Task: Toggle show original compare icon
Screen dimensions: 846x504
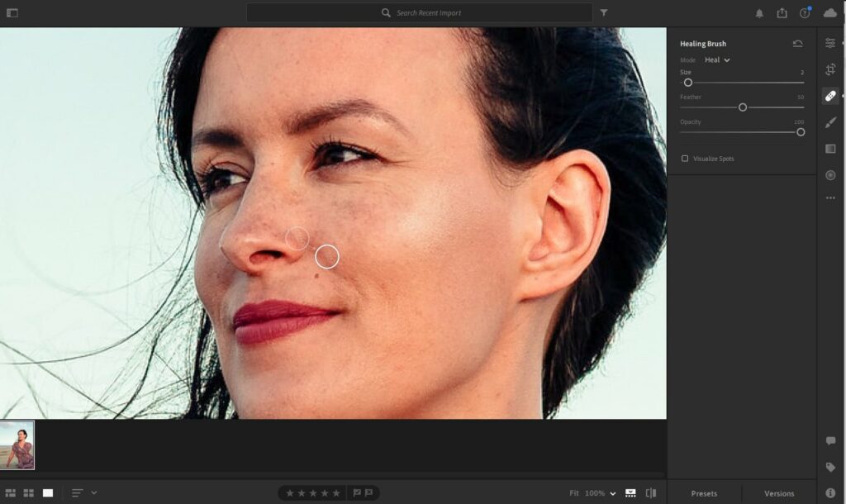Action: pyautogui.click(x=651, y=492)
